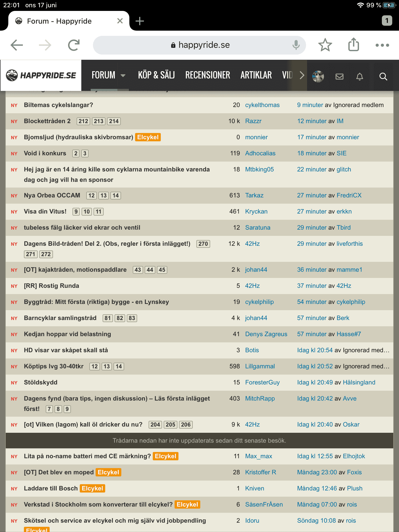Open the user avatar profile menu
Viewport: 399px width, 532px height.
pos(318,76)
